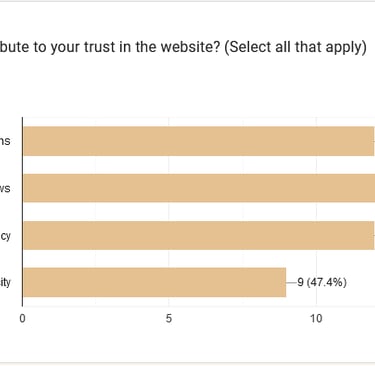The height and width of the screenshot is (366, 375).
Task: Click the "9 (47.4%)" data label
Action: click(x=322, y=282)
